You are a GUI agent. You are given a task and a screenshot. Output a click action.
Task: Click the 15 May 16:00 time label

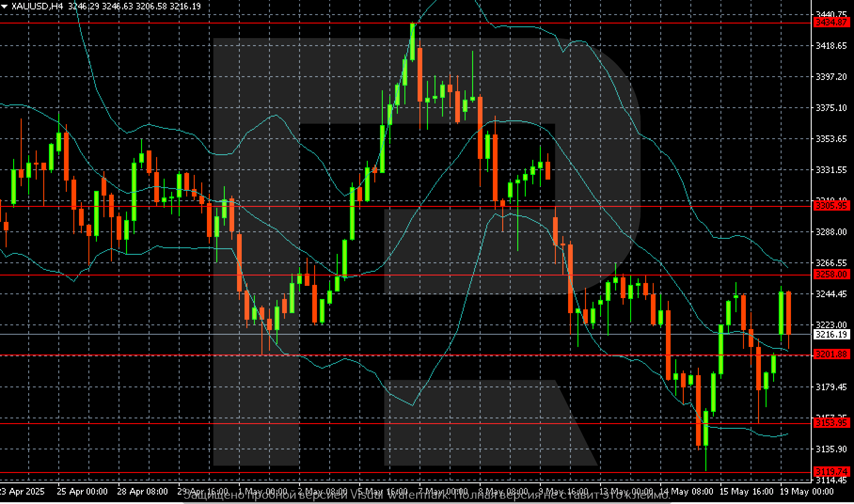coord(746,492)
